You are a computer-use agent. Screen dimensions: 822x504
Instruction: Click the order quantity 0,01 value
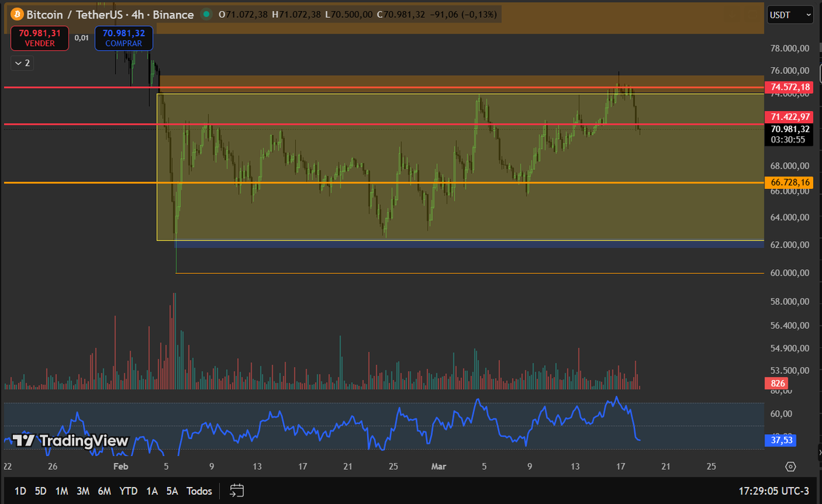(82, 38)
